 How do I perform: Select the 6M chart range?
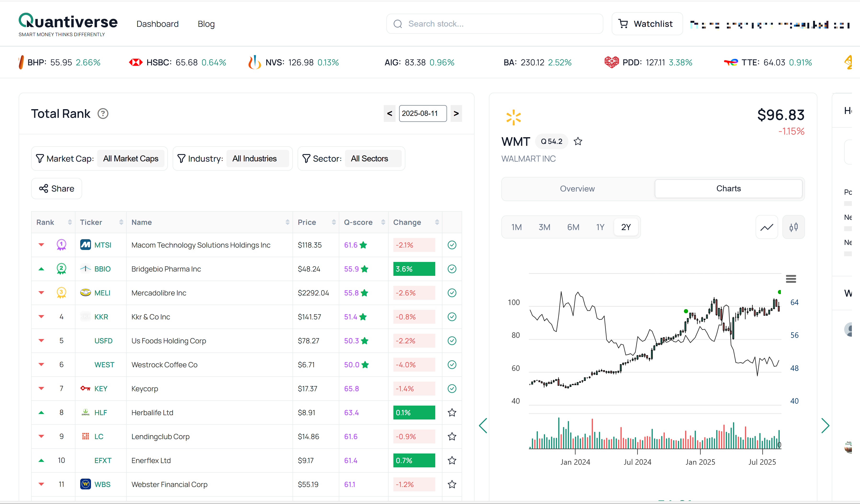[x=573, y=227]
